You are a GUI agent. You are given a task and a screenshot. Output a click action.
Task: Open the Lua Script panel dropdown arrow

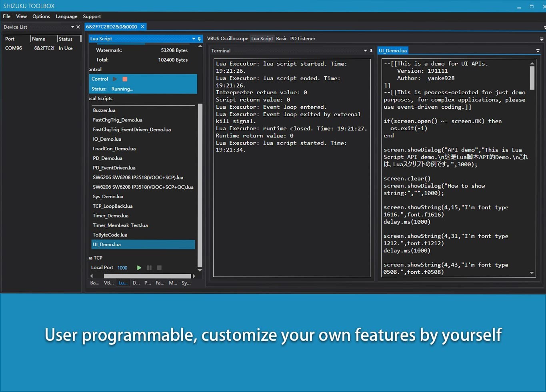194,39
